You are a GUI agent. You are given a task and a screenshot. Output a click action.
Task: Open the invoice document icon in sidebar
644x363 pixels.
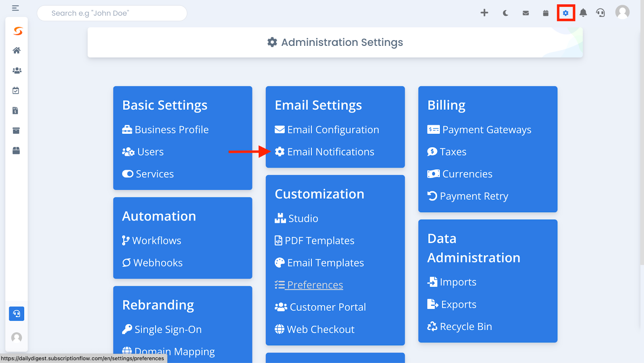(15, 111)
